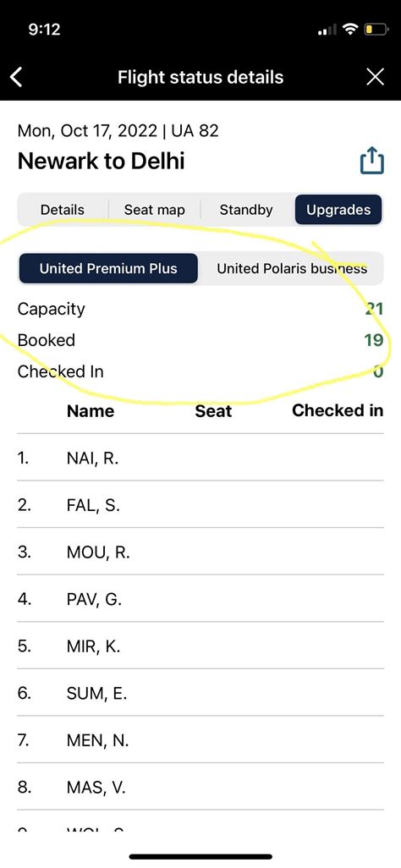Tap the home indicator bar at bottom
Image resolution: width=401 pixels, height=868 pixels.
(200, 856)
